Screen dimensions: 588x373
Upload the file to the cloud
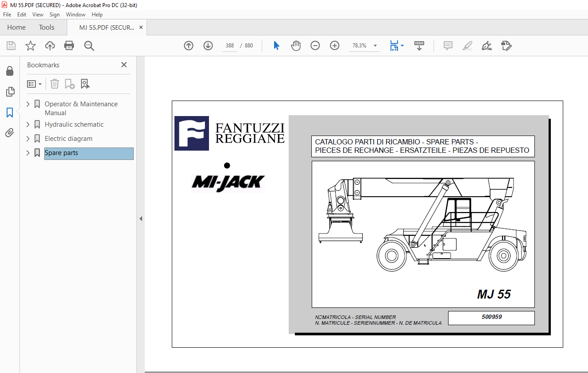tap(50, 46)
